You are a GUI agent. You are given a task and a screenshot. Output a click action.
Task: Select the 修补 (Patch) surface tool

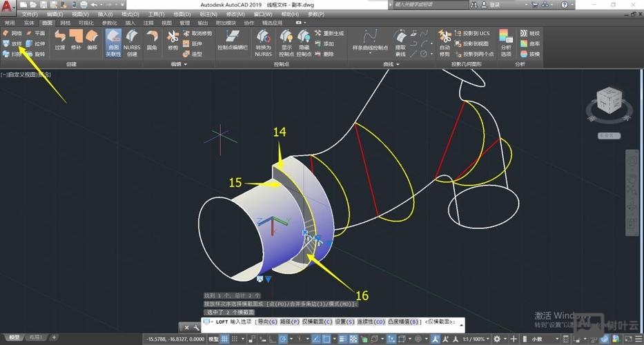[76, 40]
